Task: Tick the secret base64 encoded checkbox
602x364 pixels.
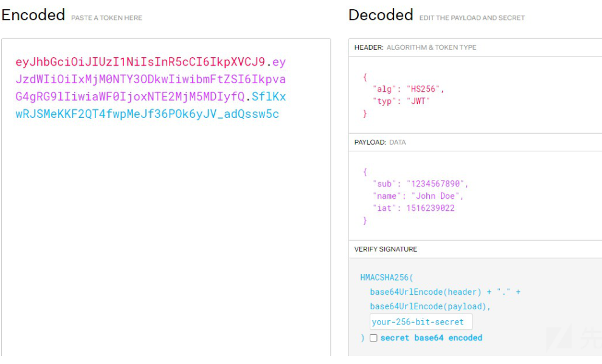Action: (373, 338)
